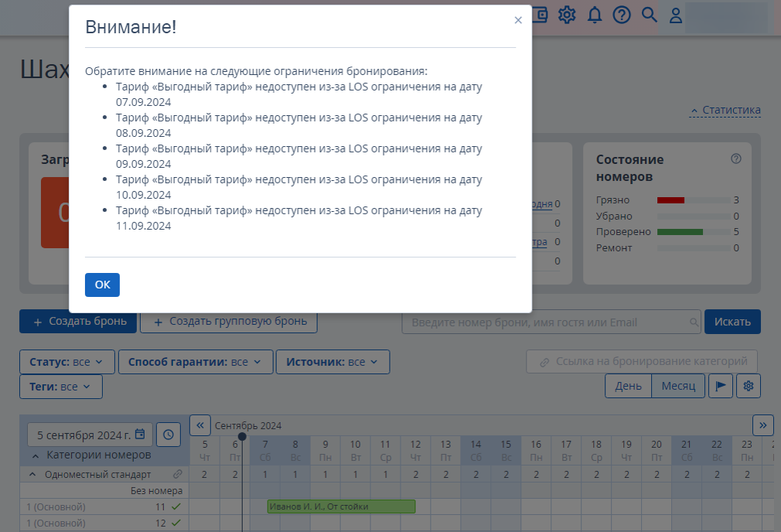Open help icon in Состояние номеров card

[x=735, y=159]
